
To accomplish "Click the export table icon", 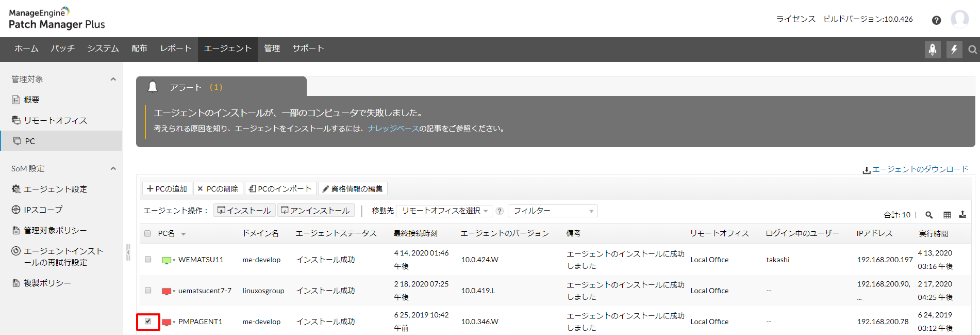I will coord(962,214).
